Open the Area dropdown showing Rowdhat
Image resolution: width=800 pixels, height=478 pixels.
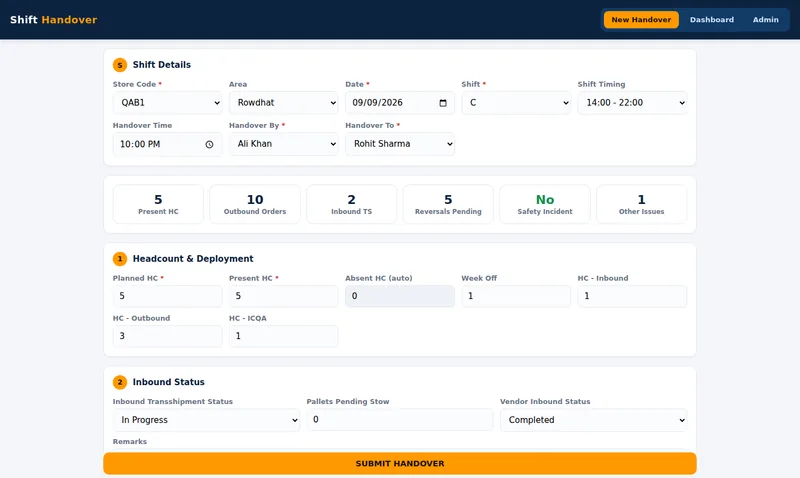point(283,103)
